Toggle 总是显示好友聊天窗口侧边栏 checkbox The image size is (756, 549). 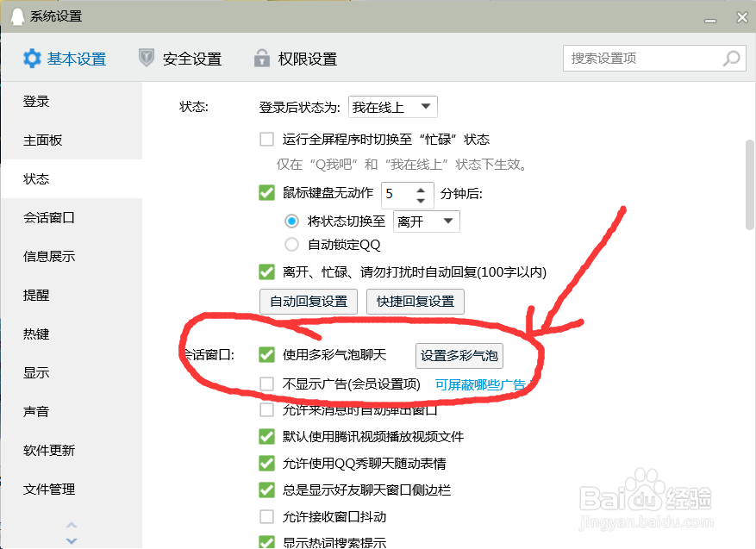(266, 490)
